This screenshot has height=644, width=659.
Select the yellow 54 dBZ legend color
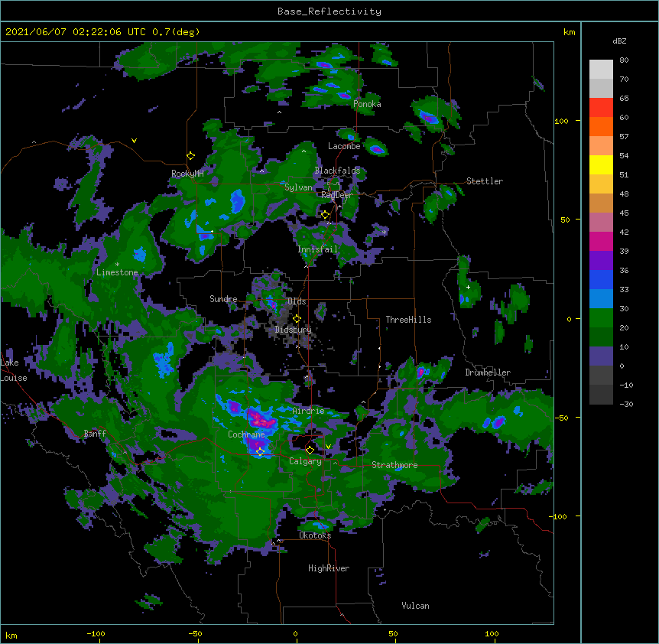point(601,164)
